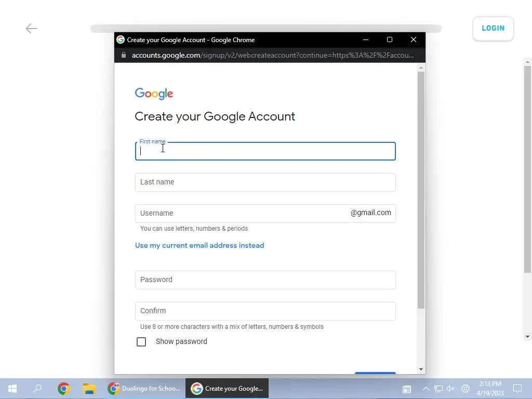Close the Create your Google Account window

tap(413, 39)
